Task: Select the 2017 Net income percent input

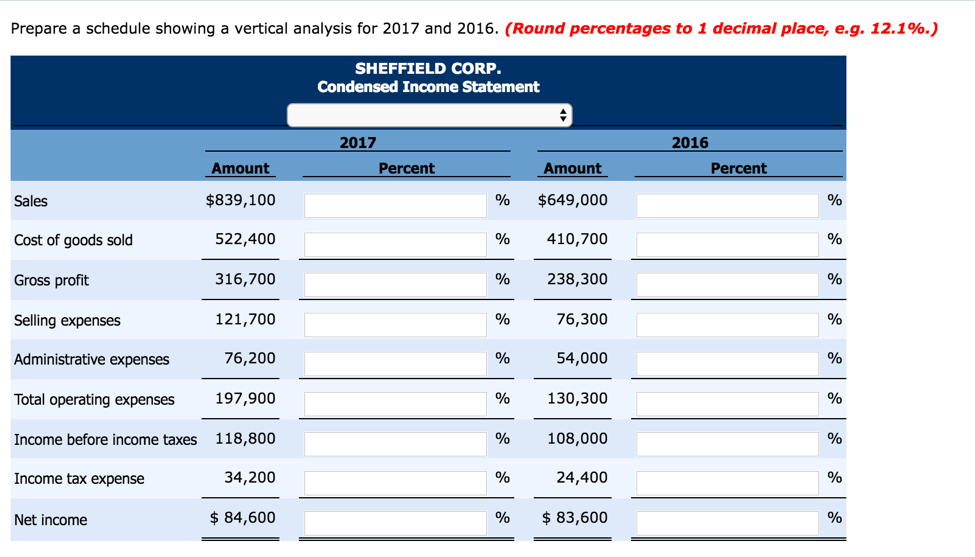Action: (395, 521)
